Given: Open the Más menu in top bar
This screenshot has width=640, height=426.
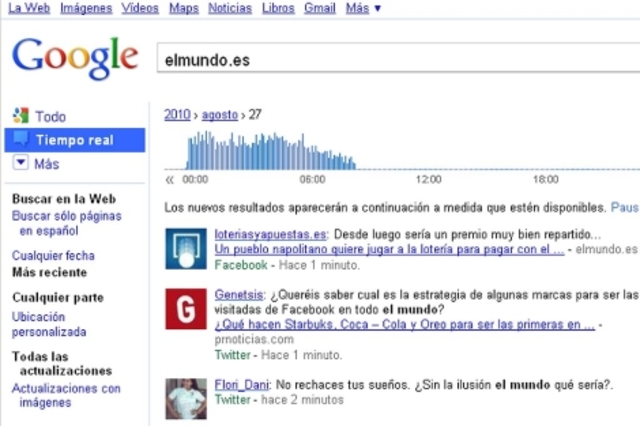Looking at the screenshot, I should coord(363,8).
